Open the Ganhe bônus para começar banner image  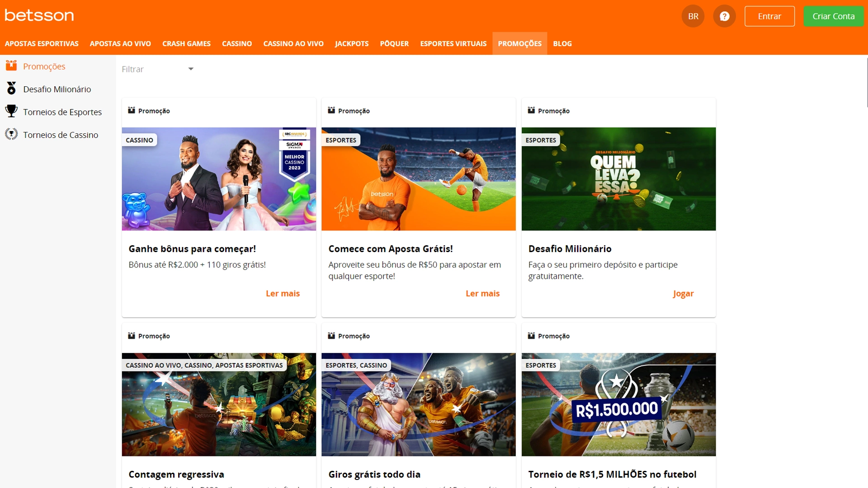(219, 179)
